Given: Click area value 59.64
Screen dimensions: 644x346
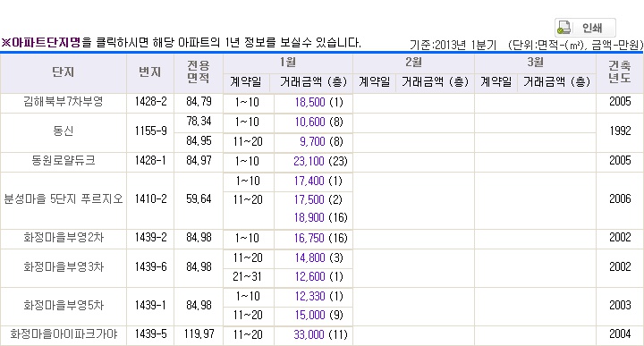Looking at the screenshot, I should tap(199, 199).
